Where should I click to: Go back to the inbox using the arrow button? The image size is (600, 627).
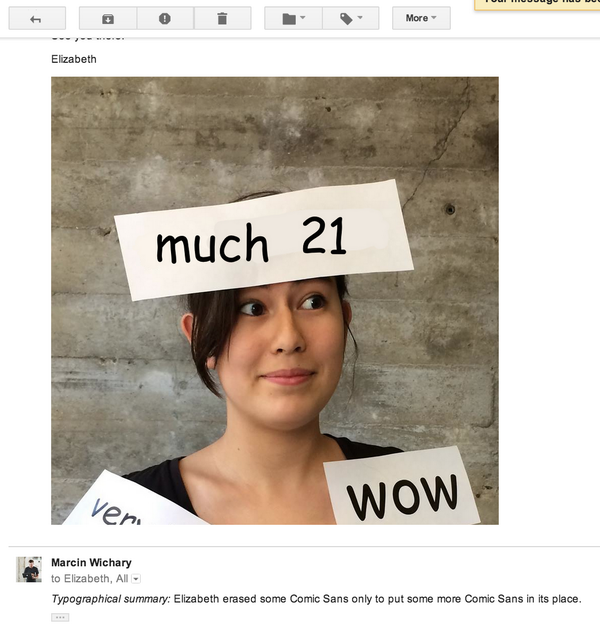pos(37,18)
